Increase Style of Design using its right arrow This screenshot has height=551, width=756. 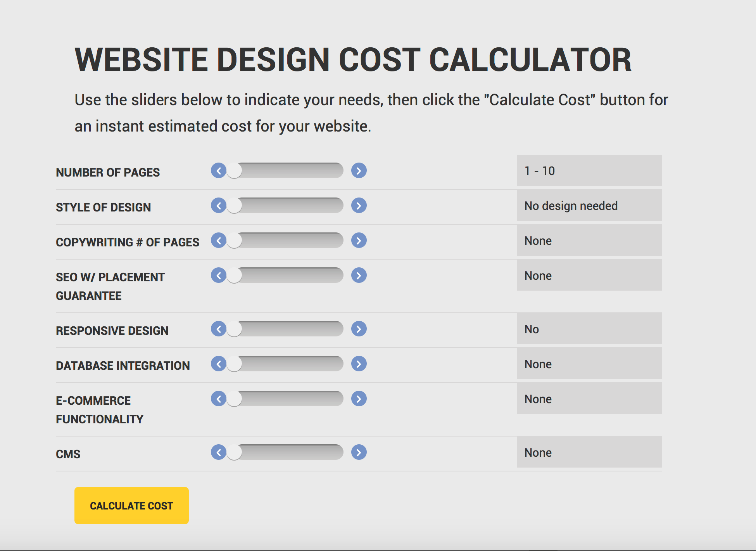359,206
